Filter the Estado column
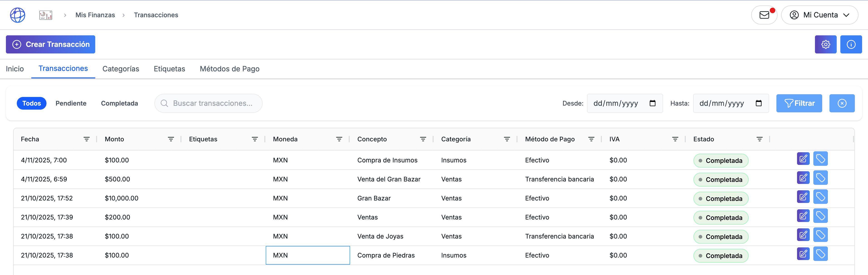868x275 pixels. click(760, 139)
